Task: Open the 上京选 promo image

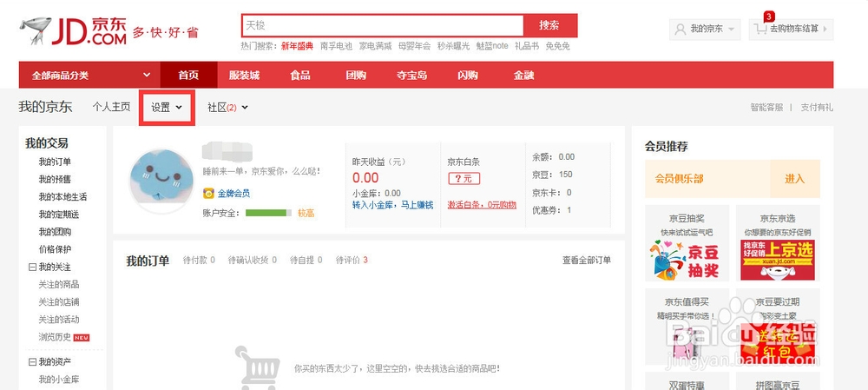Action: click(777, 260)
